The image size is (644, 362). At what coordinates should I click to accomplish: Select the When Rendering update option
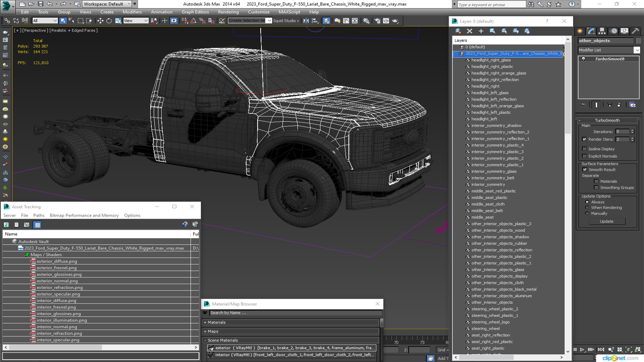tap(587, 207)
